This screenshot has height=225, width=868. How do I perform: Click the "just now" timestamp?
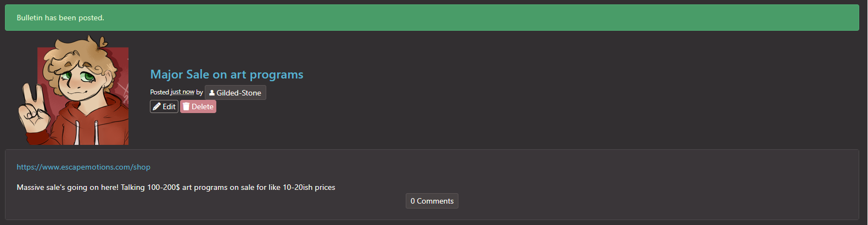coord(182,92)
